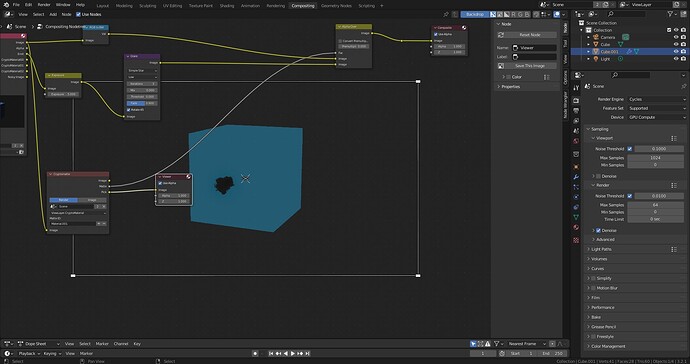Select Image source on Cryptomatte node
The image size is (690, 364).
pos(92,200)
